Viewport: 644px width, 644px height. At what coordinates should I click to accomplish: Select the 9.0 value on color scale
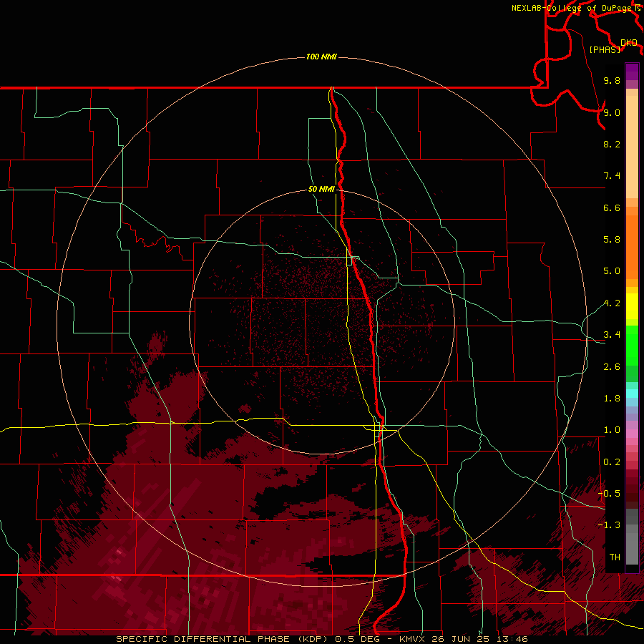pyautogui.click(x=612, y=112)
